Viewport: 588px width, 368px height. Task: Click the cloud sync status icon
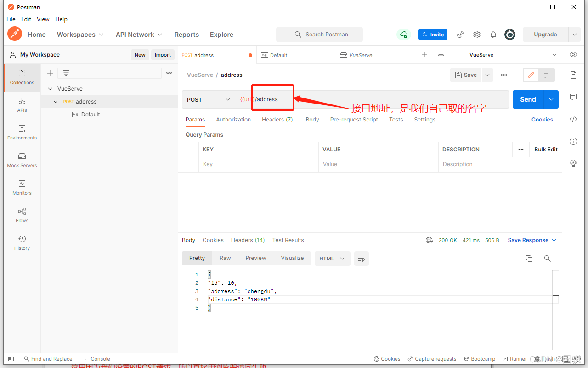403,34
